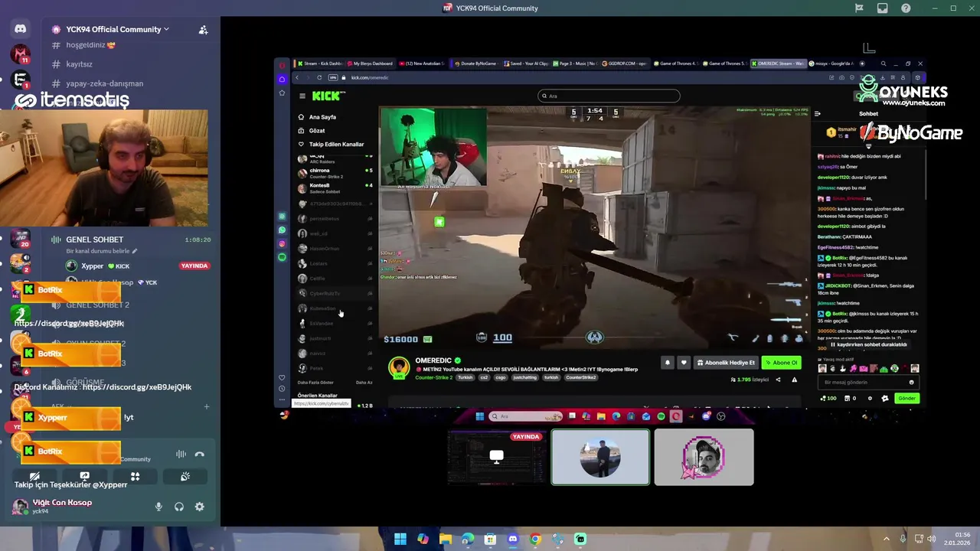Switch to Donate ByNoGame browser tab
Screen dimensions: 980x551
(475, 64)
